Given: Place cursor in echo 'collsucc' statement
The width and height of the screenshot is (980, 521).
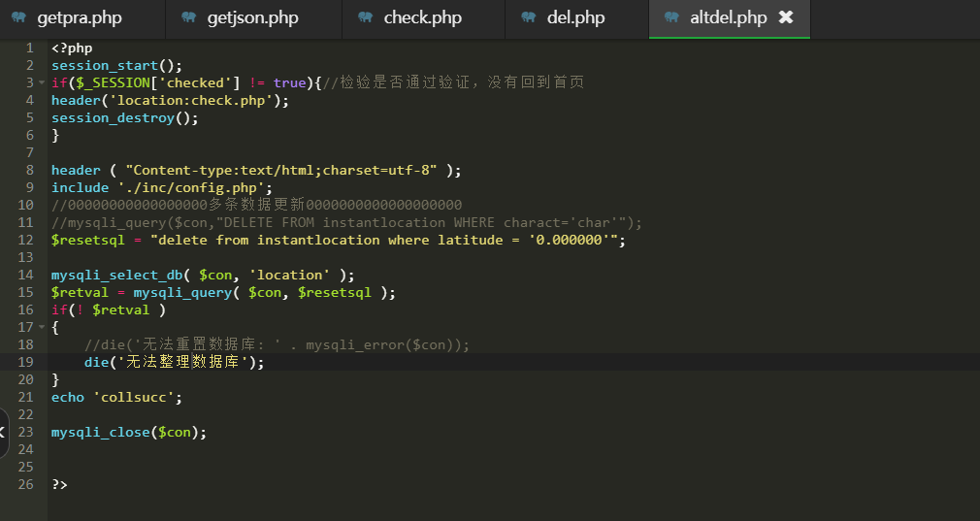Looking at the screenshot, I should point(116,397).
